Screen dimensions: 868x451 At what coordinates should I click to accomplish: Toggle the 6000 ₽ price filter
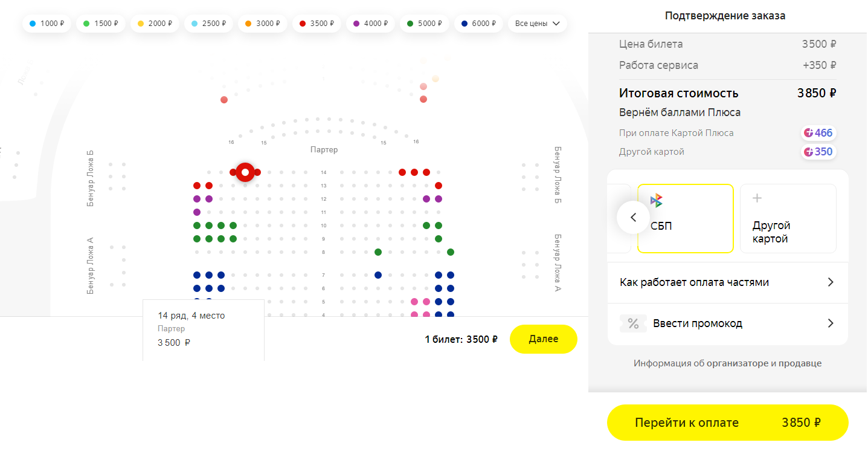click(x=478, y=24)
